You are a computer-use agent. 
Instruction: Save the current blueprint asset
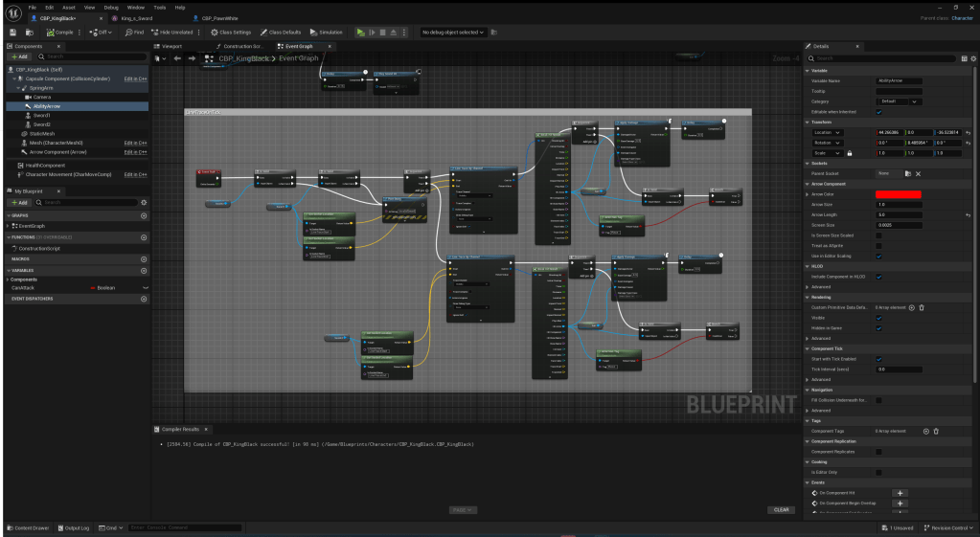[13, 32]
